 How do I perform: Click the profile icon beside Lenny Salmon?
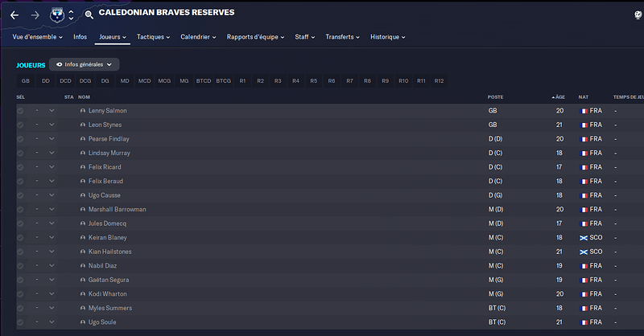click(83, 111)
